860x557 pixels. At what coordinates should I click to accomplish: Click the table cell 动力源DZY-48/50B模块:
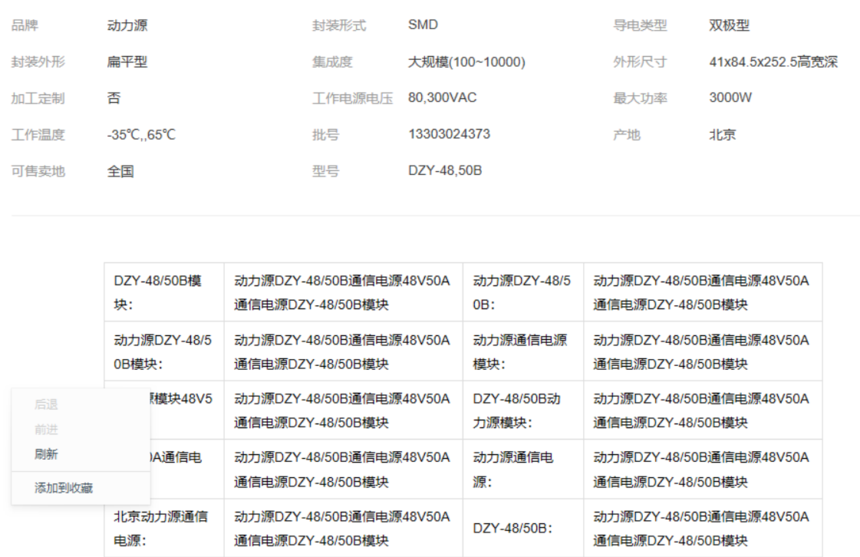point(164,351)
